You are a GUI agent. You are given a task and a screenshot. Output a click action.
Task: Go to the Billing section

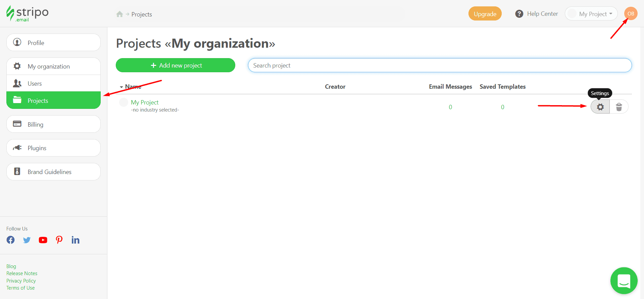pos(53,124)
